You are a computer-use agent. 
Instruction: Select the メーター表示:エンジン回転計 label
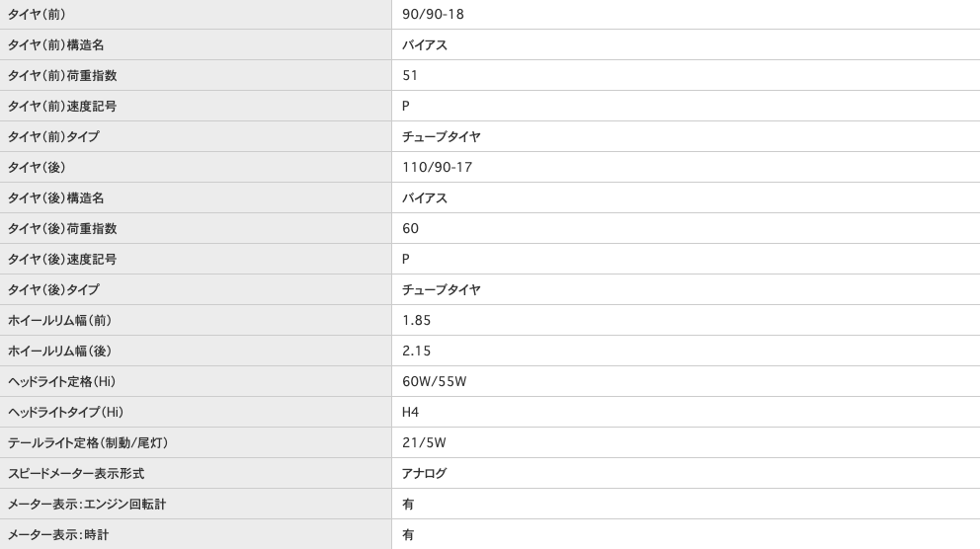click(87, 505)
